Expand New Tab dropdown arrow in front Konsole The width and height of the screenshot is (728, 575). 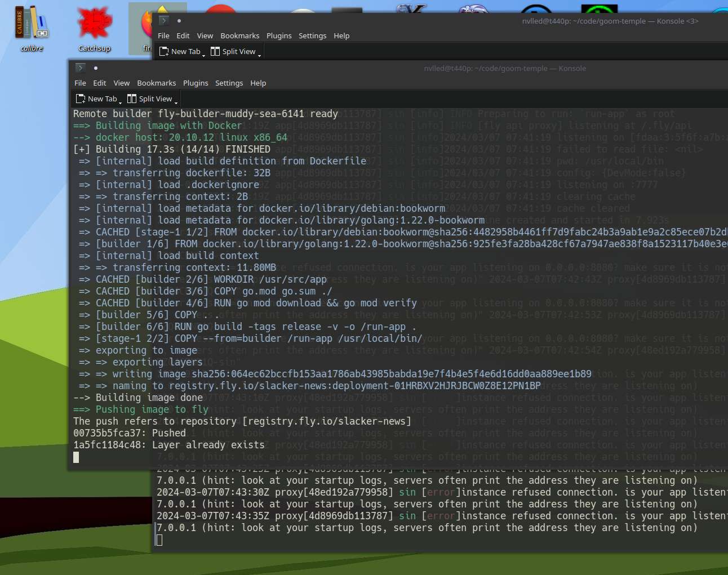click(120, 102)
